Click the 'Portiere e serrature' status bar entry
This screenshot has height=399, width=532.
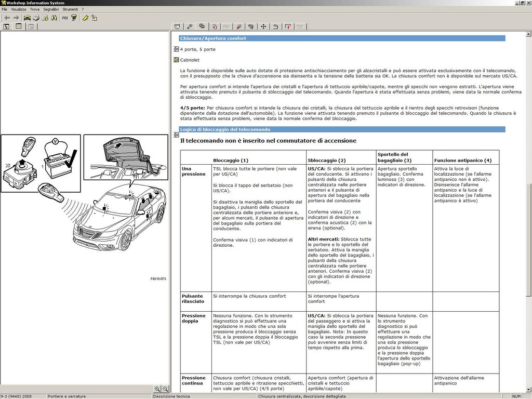click(67, 396)
